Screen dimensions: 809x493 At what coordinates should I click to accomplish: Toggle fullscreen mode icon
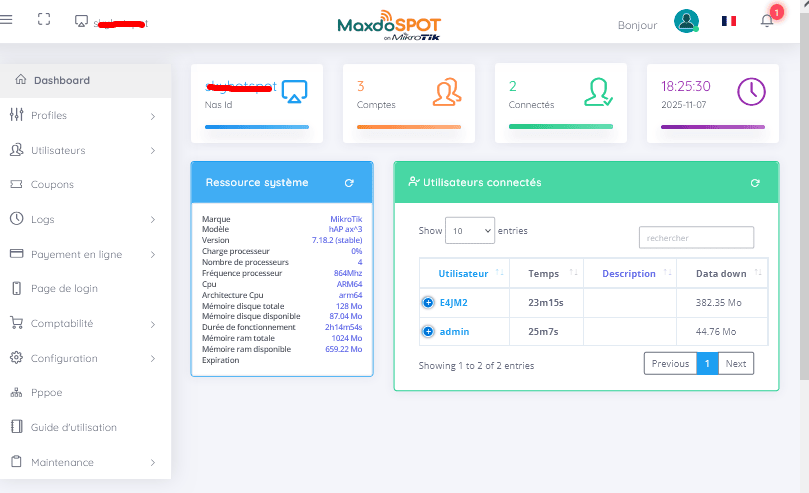click(x=43, y=20)
